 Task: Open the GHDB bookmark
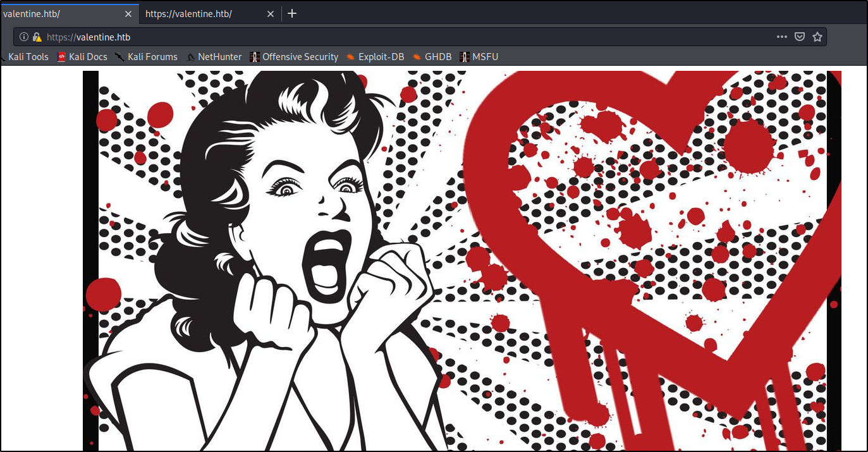tap(432, 57)
